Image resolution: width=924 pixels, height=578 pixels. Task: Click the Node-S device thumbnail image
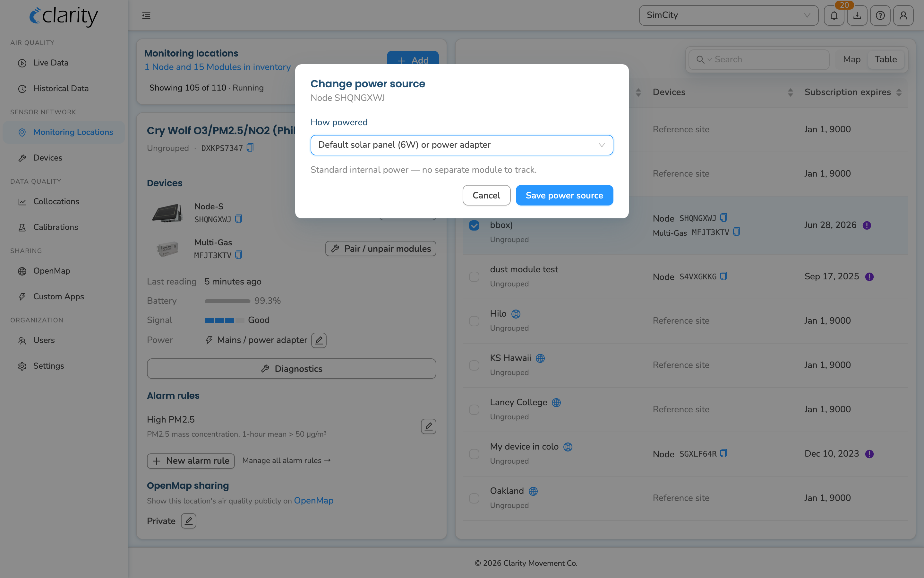[167, 213]
